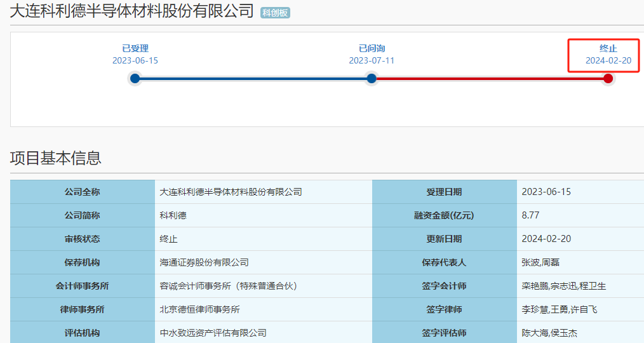The width and height of the screenshot is (644, 343).
Task: Click the 签字评估师 header cell
Action: click(x=444, y=333)
